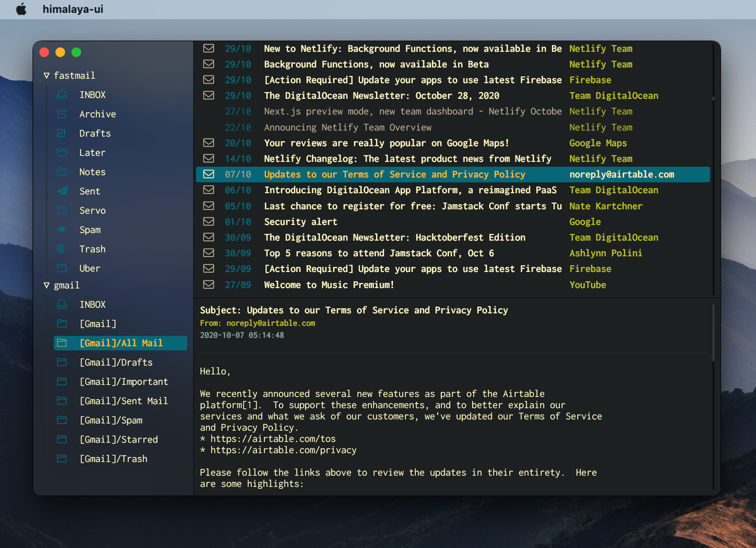This screenshot has width=756, height=548.
Task: Click the envelope icon beside Welcome to Music Premium
Action: pyautogui.click(x=209, y=284)
